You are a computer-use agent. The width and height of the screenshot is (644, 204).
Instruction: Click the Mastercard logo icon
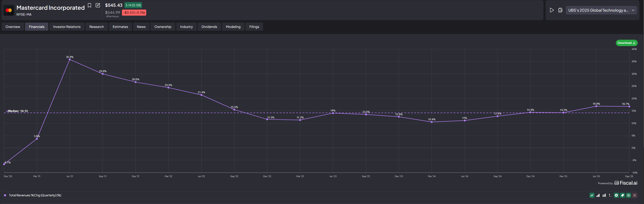(9, 10)
